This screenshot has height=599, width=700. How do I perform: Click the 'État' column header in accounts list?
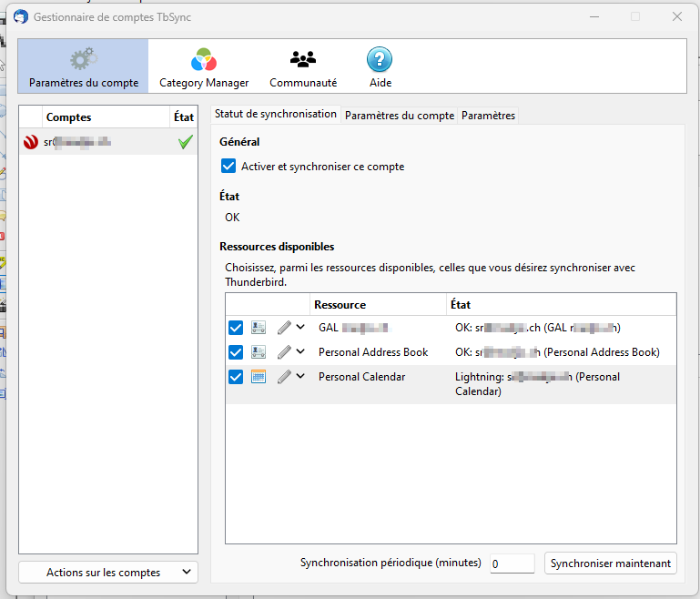(x=183, y=117)
